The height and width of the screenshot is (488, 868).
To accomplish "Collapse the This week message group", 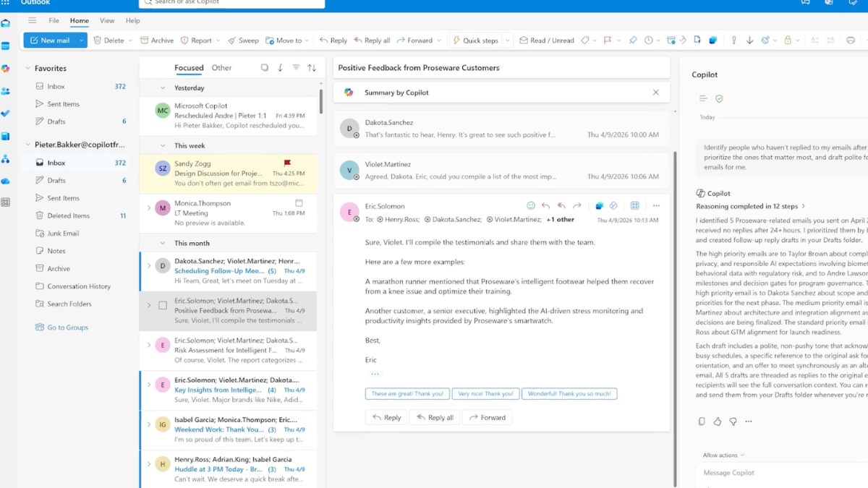I will tap(163, 146).
